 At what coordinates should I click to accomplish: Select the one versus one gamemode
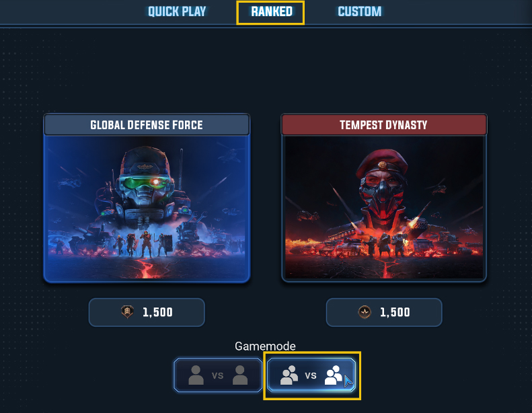pyautogui.click(x=218, y=375)
